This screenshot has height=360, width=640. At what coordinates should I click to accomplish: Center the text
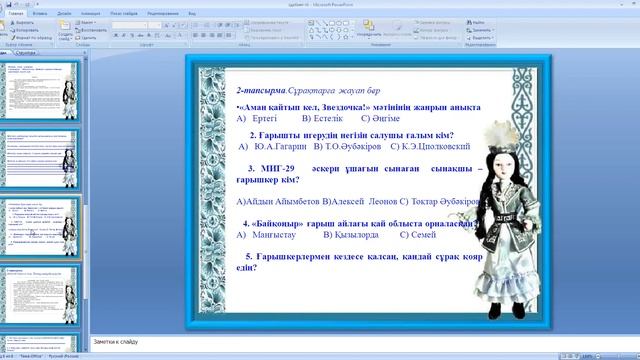[203, 36]
